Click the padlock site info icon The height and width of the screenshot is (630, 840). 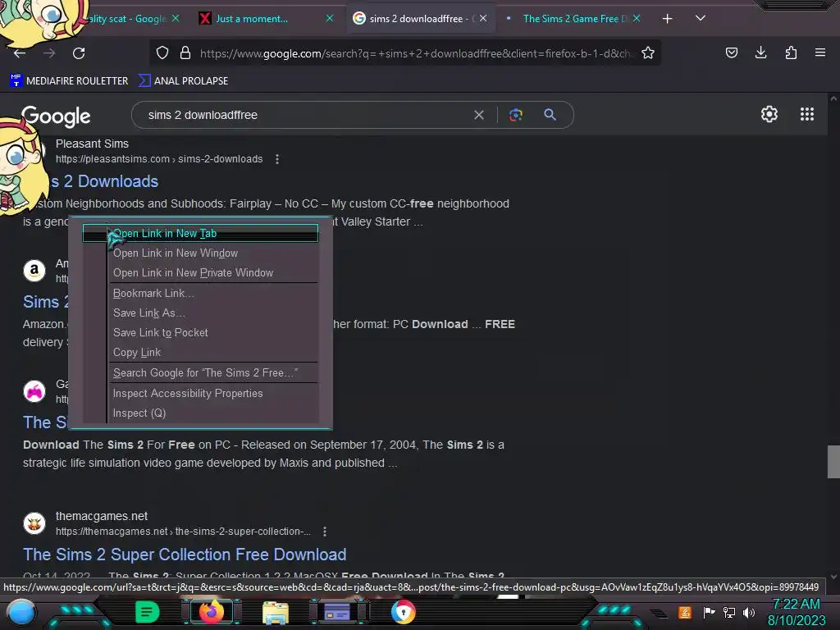coord(185,52)
